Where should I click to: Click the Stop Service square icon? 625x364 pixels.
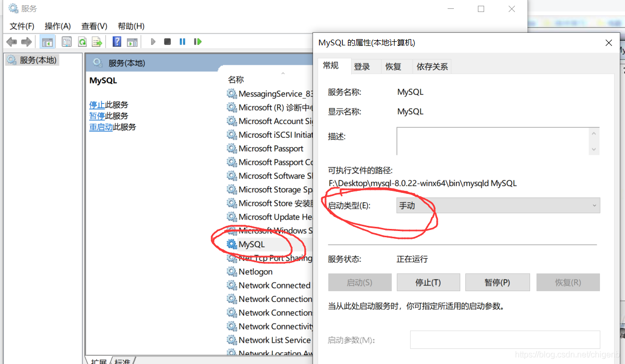coord(167,41)
